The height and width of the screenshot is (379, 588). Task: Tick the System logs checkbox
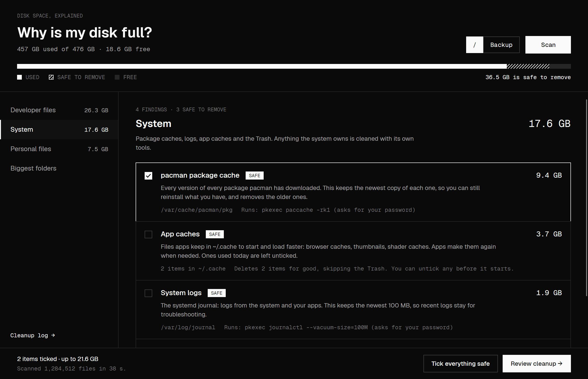(x=148, y=293)
